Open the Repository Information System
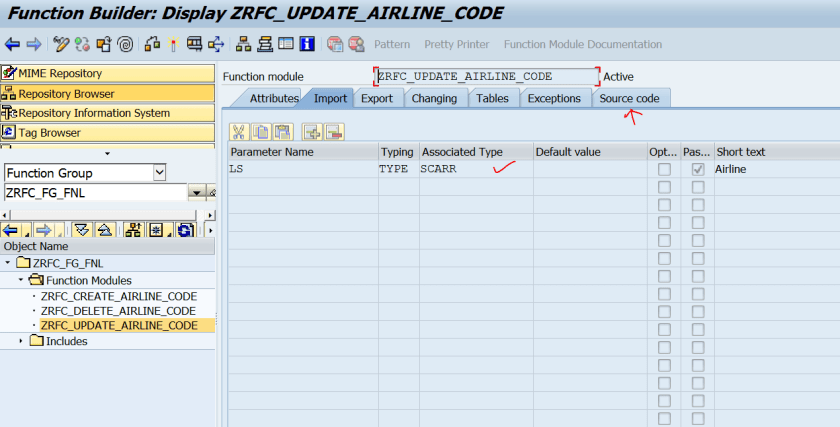 pos(107,113)
